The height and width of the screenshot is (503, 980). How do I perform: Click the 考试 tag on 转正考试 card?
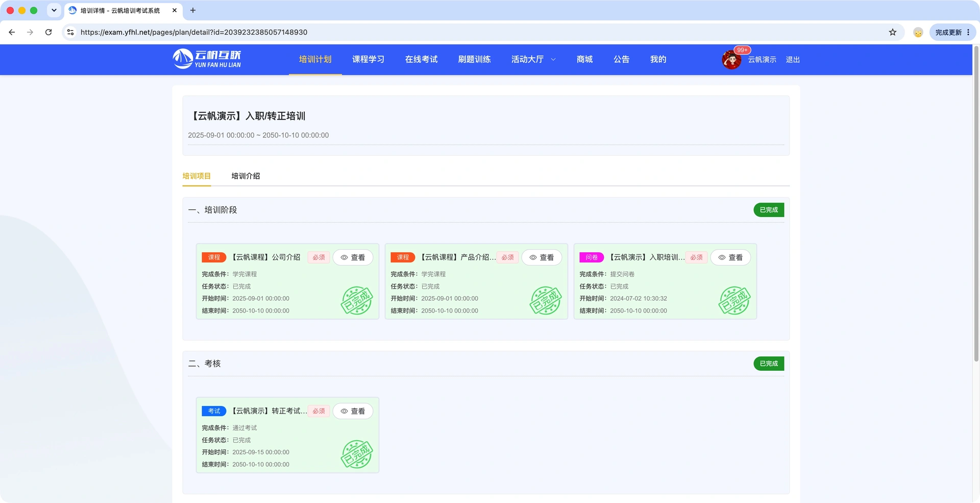[214, 411]
